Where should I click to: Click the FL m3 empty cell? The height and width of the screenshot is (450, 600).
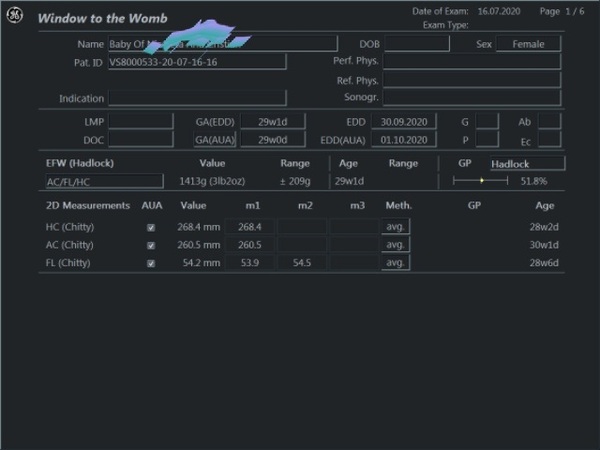[354, 262]
